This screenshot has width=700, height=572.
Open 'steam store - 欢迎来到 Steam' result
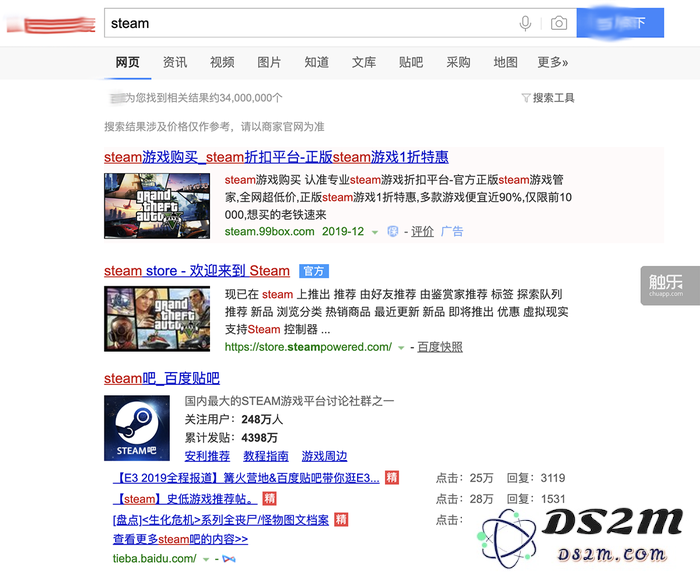click(x=197, y=271)
